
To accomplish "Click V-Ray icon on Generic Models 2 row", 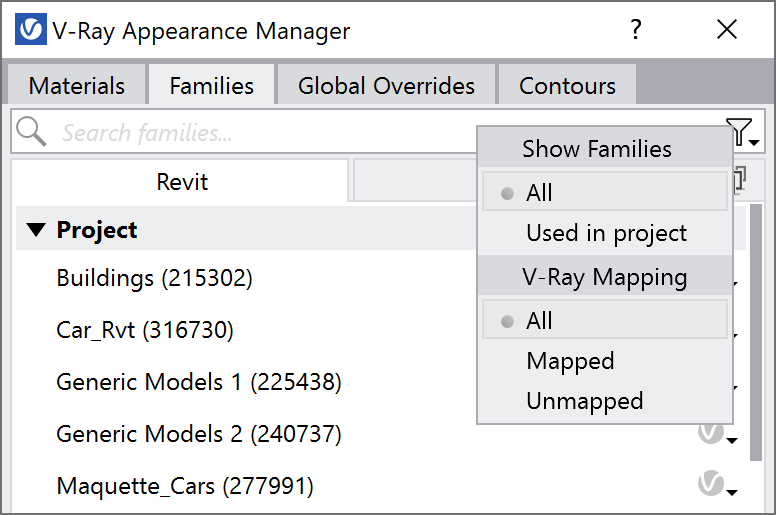I will tap(711, 433).
